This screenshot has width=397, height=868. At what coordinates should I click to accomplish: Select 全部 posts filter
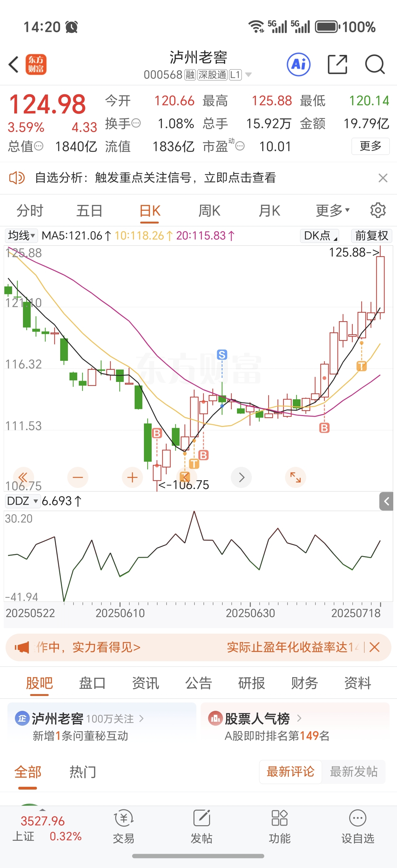(x=28, y=771)
